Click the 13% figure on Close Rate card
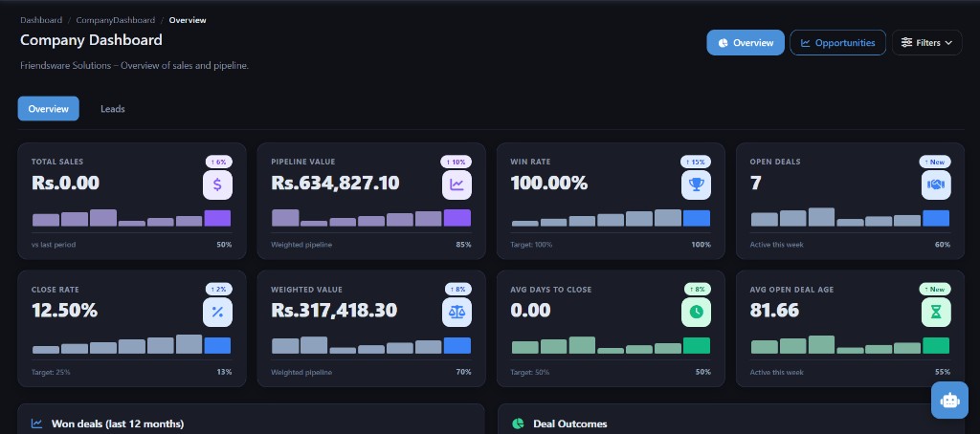Screen dimensions: 980x434 pos(224,372)
